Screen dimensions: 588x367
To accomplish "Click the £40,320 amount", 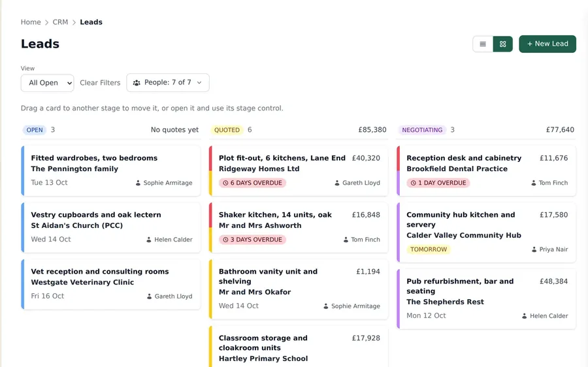I will [366, 158].
